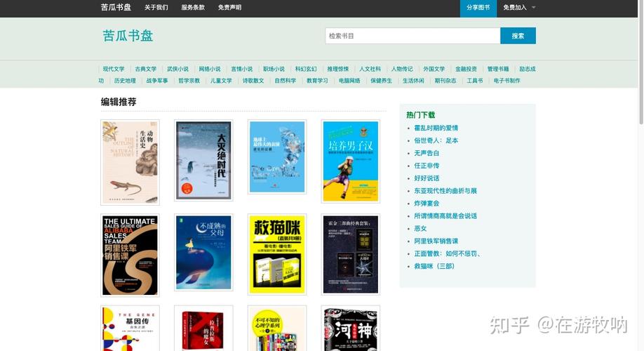Image resolution: width=644 pixels, height=351 pixels.
Task: Go to the 武侠小说 category
Action: 177,69
